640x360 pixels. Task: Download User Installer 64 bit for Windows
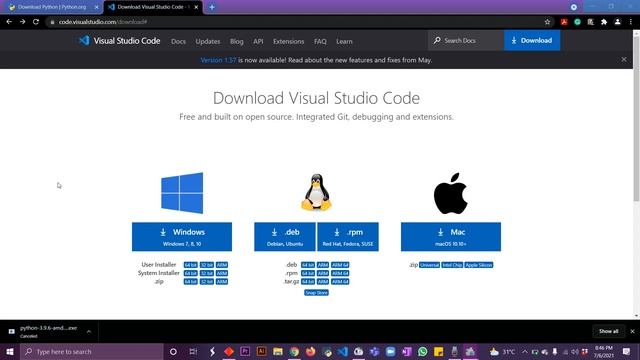coord(191,265)
